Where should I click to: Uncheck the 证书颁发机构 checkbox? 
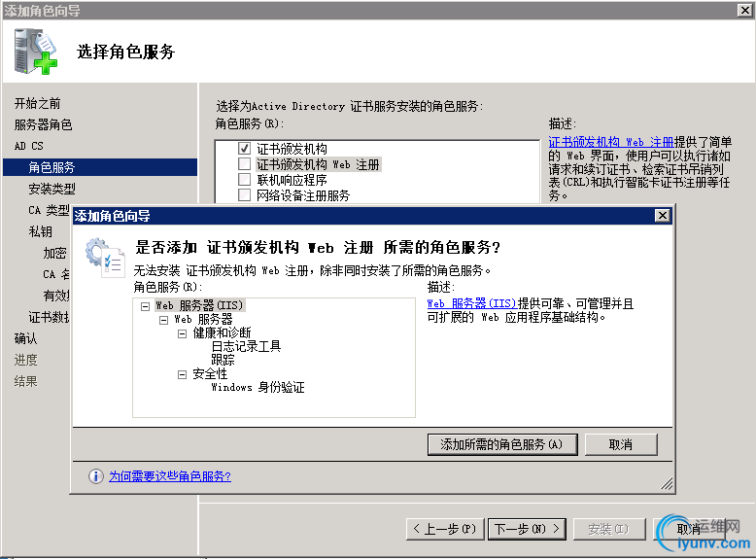point(245,149)
